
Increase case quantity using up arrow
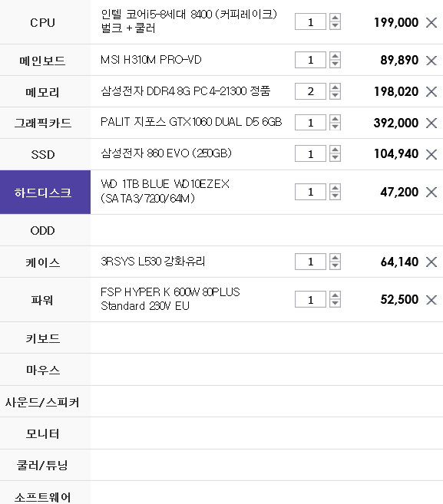335,258
